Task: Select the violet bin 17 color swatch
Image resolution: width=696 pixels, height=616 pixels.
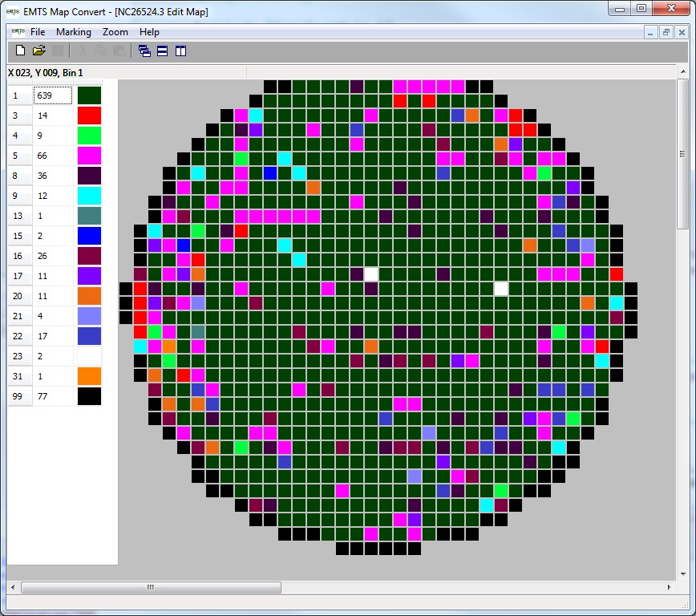Action: point(89,276)
